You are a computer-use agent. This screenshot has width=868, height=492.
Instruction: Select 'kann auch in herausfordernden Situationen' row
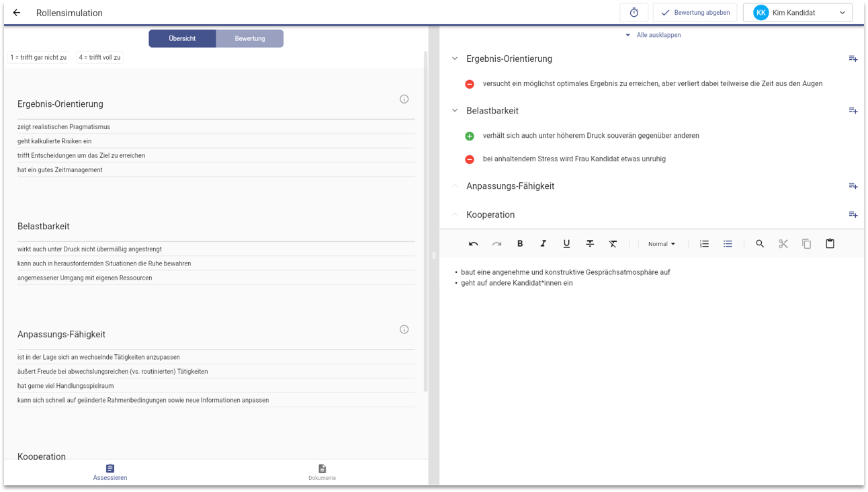click(x=216, y=263)
